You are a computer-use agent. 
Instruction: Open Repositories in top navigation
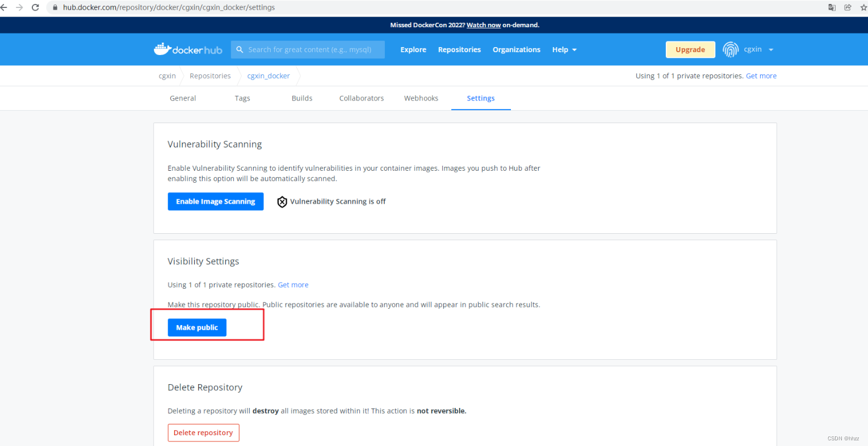459,49
